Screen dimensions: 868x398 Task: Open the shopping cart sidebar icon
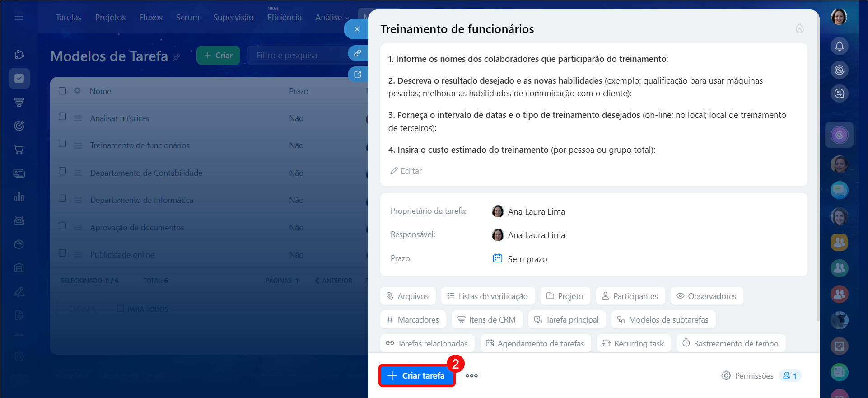19,150
